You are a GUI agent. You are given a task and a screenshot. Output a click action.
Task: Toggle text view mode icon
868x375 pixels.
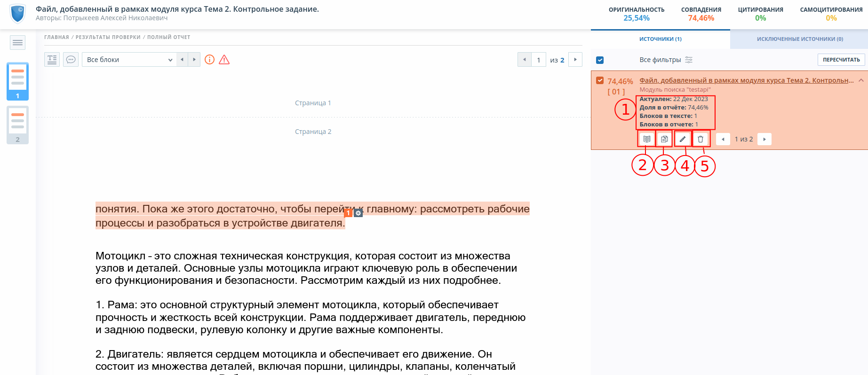52,60
